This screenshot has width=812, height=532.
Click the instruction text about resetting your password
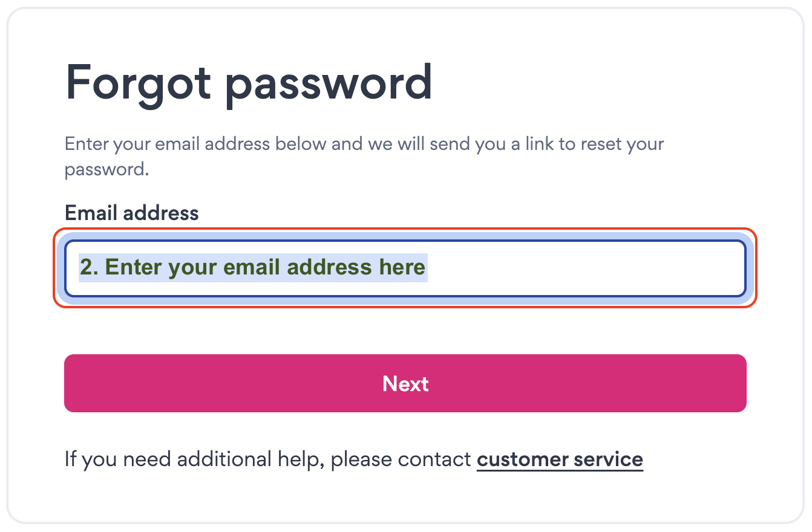tap(363, 156)
